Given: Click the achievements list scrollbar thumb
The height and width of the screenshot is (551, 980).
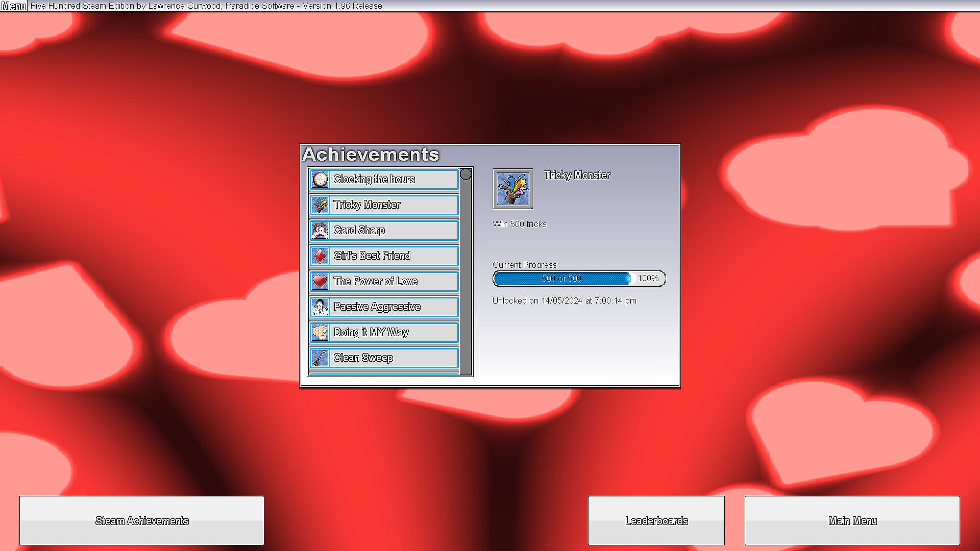Looking at the screenshot, I should [465, 174].
